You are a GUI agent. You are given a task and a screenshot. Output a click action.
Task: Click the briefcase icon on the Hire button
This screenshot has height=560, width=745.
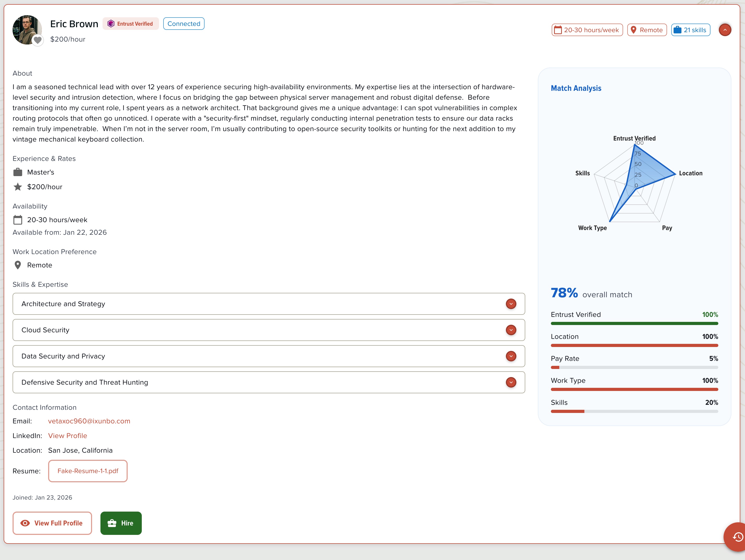coord(112,523)
